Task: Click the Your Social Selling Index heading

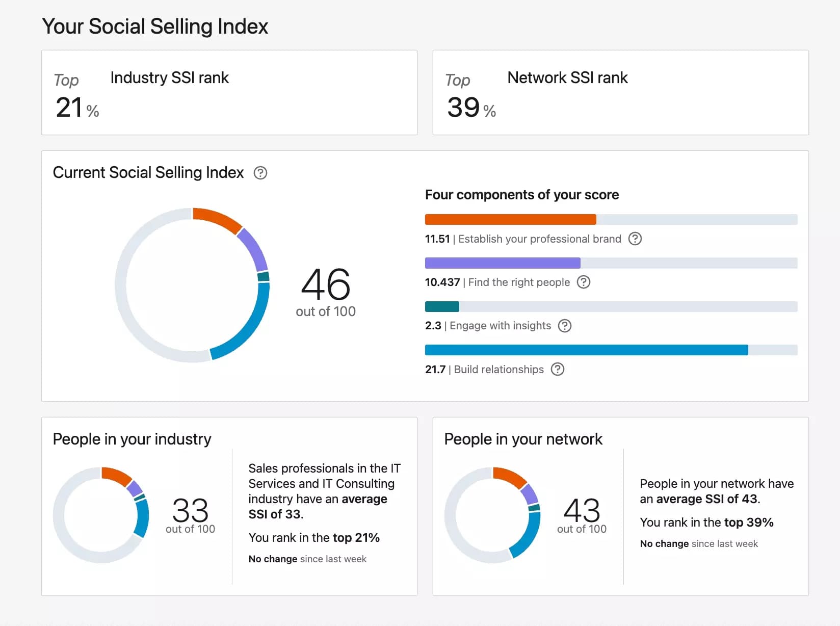Action: click(155, 25)
